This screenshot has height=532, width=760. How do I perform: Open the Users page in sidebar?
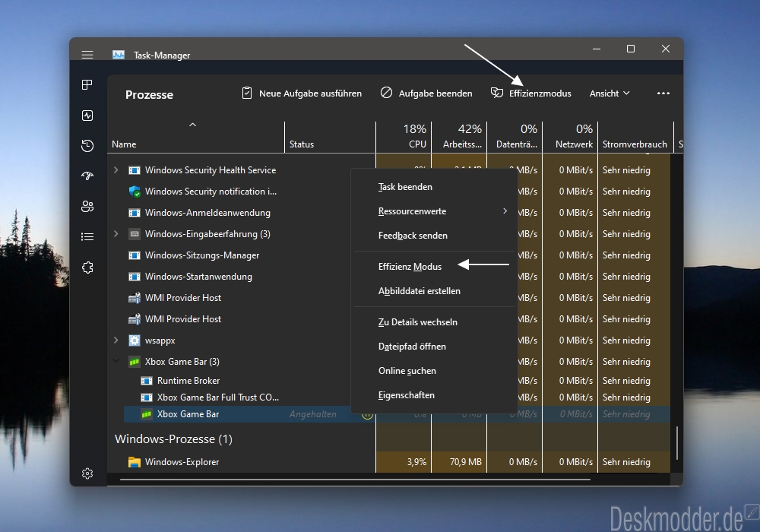(87, 207)
